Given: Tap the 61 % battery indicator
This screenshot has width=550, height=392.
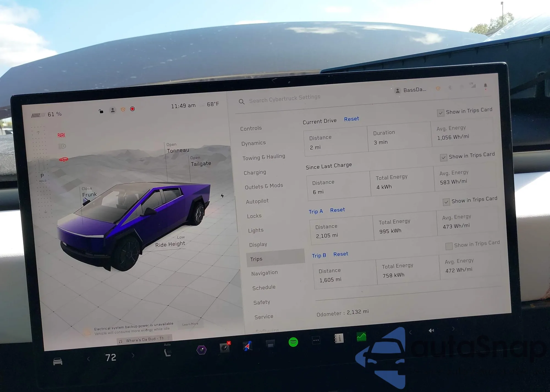Looking at the screenshot, I should [46, 115].
